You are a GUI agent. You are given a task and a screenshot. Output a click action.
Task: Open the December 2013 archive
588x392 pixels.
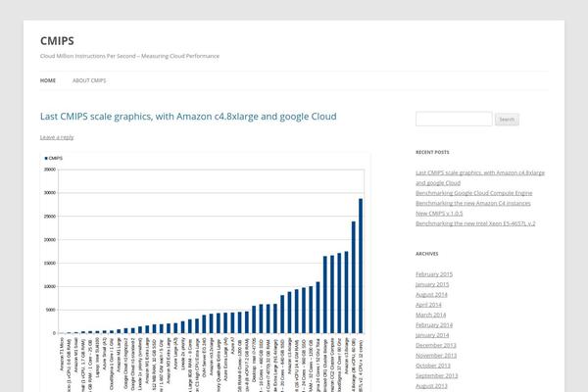436,346
